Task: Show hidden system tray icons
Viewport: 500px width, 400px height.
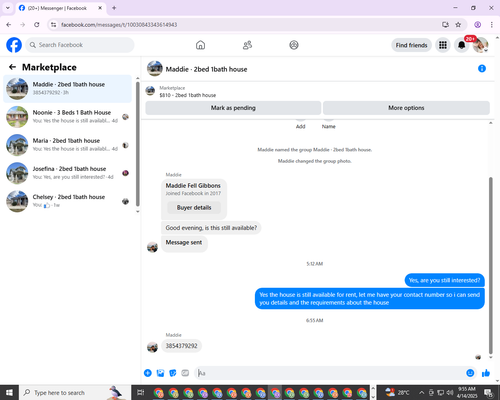Action: click(421, 393)
